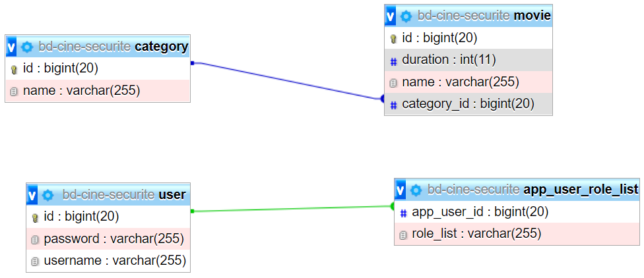This screenshot has width=644, height=278.
Task: Select the category 'name : varchar(255)' column
Action: [x=98, y=91]
